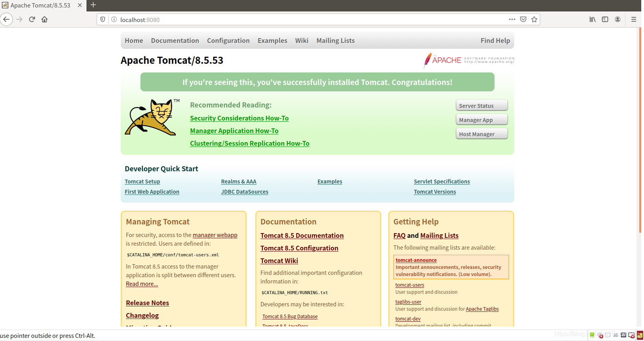Click the VM sticky note message icon

pos(640,335)
